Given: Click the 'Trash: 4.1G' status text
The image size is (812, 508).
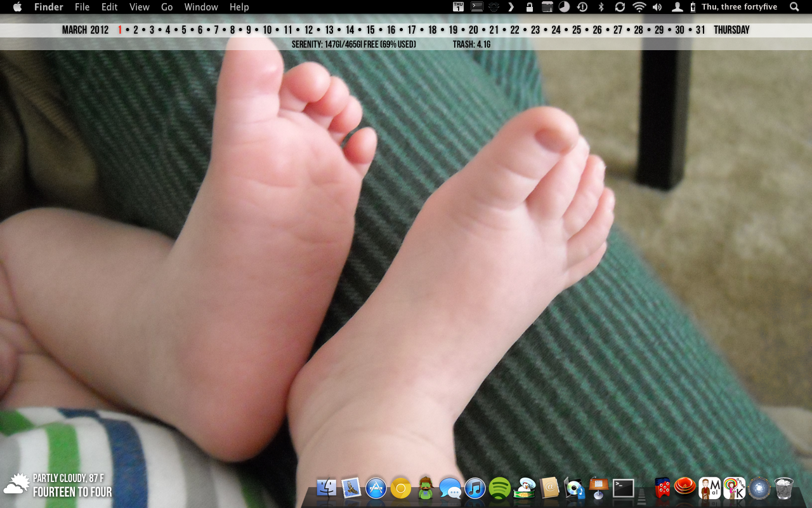Looking at the screenshot, I should [471, 44].
